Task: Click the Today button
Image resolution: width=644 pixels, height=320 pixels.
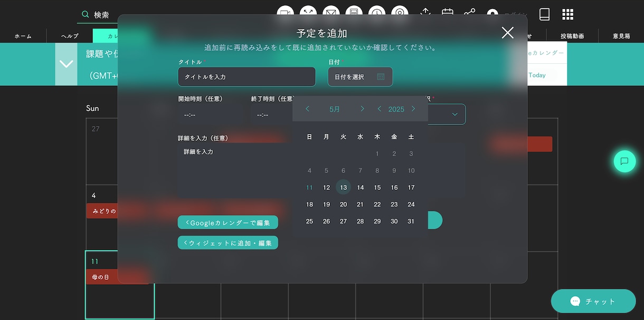Action: (x=537, y=75)
